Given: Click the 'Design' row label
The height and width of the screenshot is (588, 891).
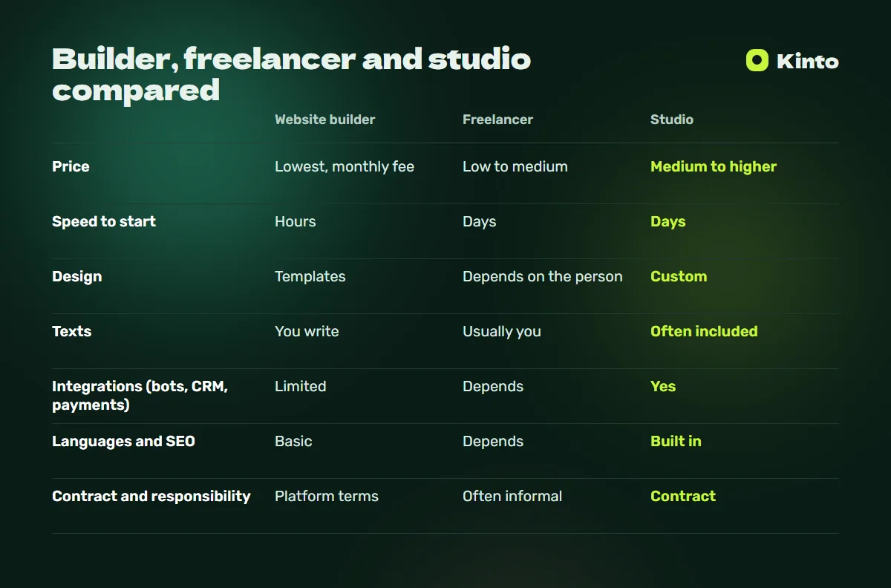Looking at the screenshot, I should (x=77, y=277).
